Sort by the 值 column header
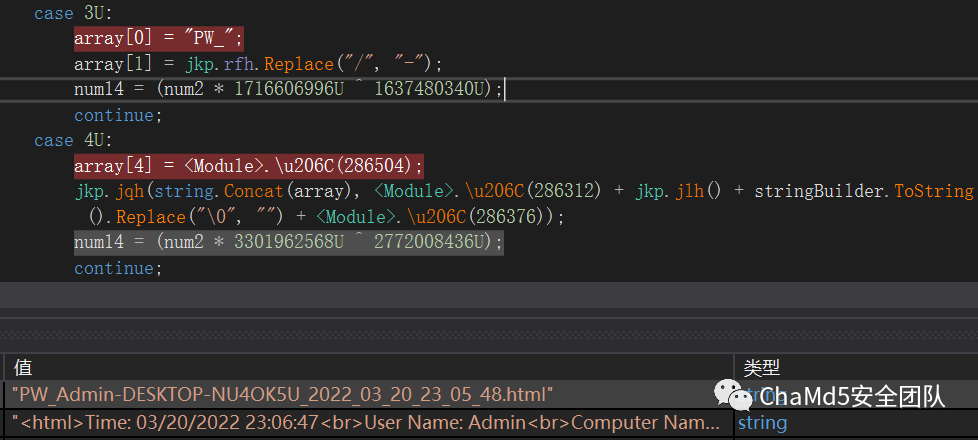 pyautogui.click(x=368, y=368)
